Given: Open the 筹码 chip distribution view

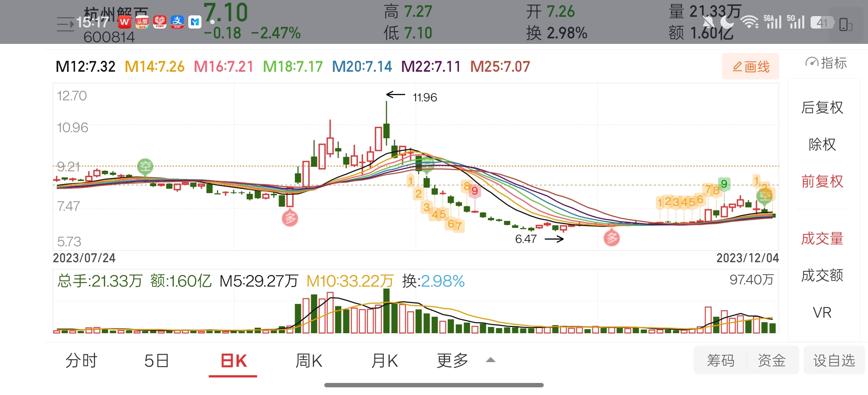Looking at the screenshot, I should [720, 361].
